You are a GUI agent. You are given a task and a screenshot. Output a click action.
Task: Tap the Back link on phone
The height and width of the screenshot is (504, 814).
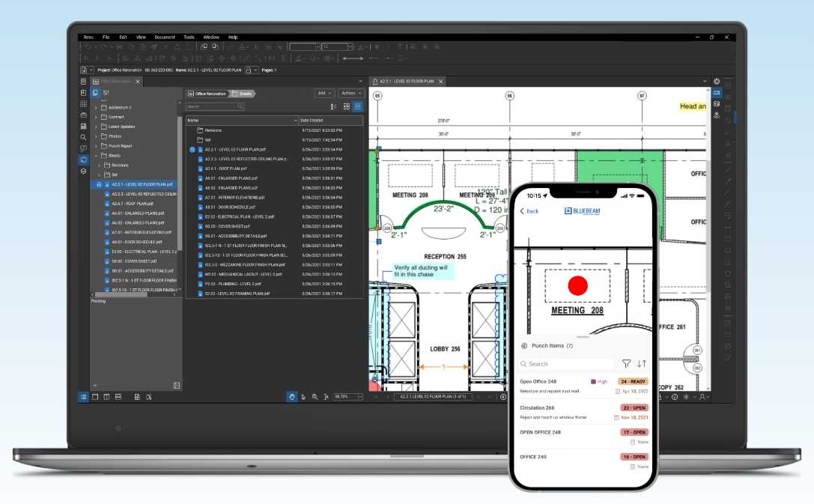coord(529,211)
